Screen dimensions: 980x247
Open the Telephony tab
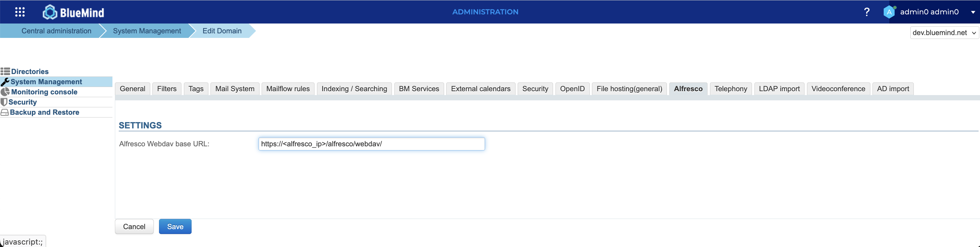click(x=730, y=89)
